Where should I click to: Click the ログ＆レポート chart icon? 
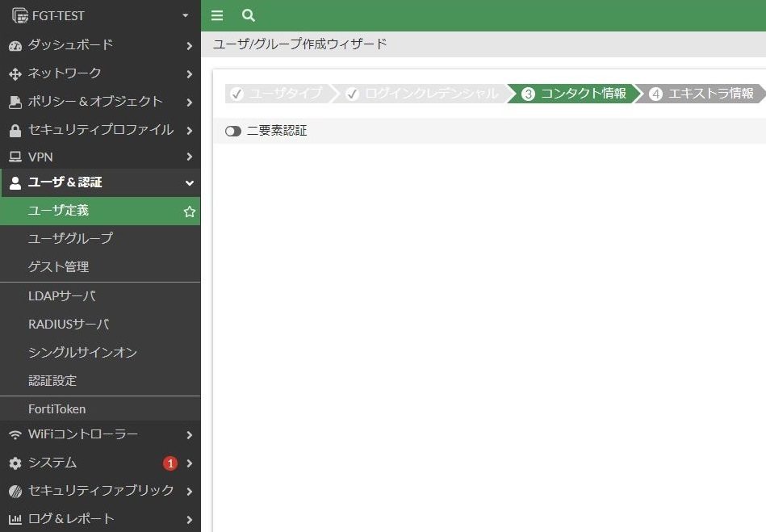tap(15, 519)
